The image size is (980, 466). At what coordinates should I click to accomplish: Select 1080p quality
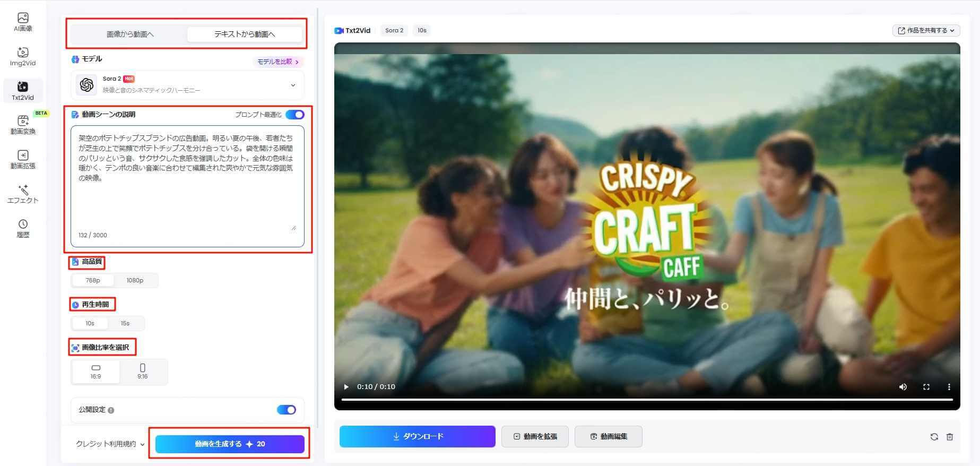[x=135, y=280]
